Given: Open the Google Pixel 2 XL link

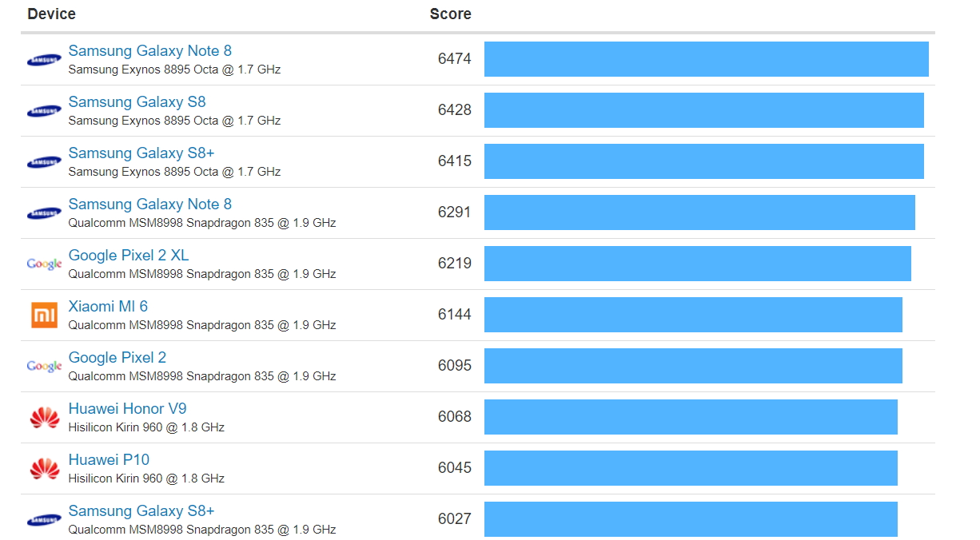Looking at the screenshot, I should click(x=129, y=256).
